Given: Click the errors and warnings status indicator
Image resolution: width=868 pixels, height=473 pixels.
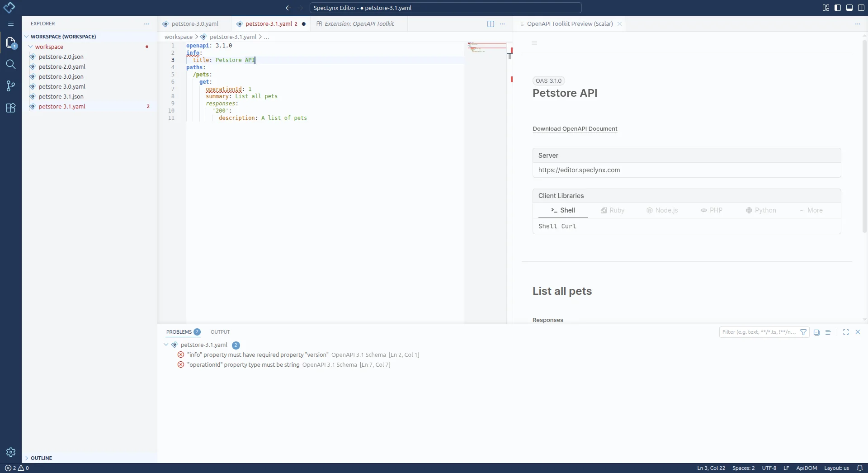Looking at the screenshot, I should pyautogui.click(x=17, y=468).
